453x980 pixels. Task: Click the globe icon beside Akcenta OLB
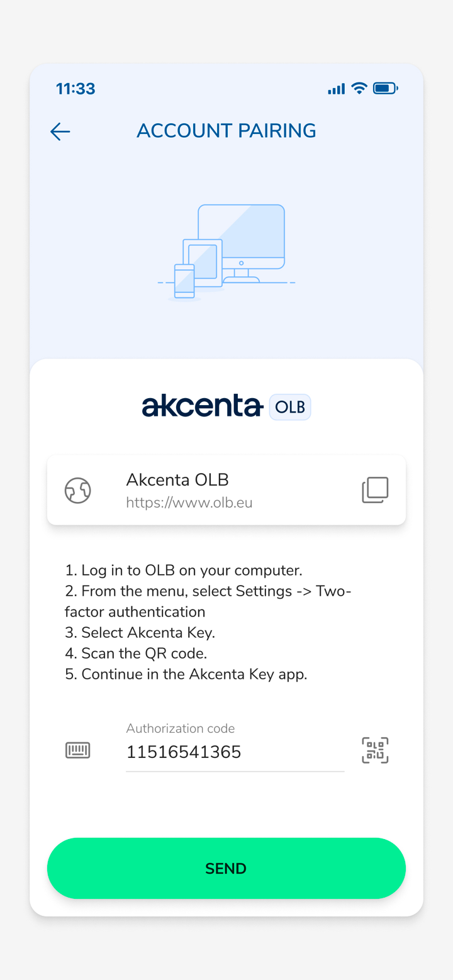click(x=78, y=490)
